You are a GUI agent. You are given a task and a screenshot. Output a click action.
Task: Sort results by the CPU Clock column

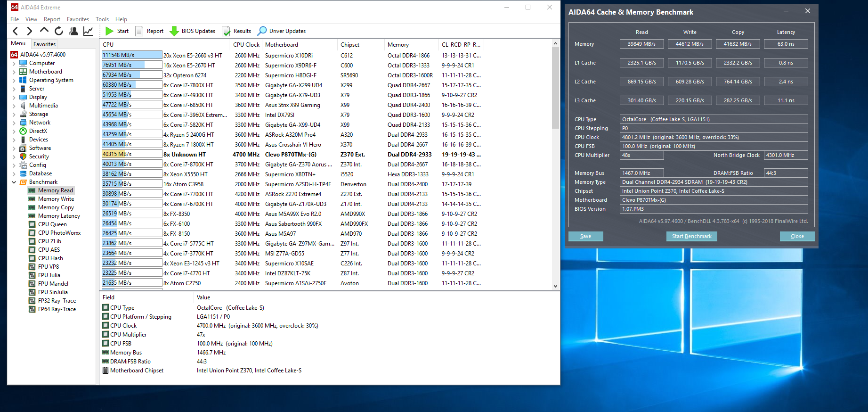[x=246, y=45]
